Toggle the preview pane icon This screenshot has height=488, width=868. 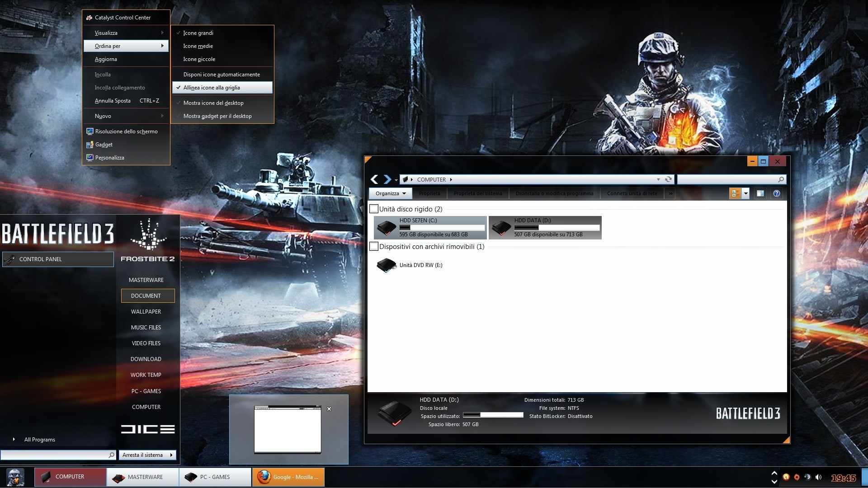coord(760,193)
